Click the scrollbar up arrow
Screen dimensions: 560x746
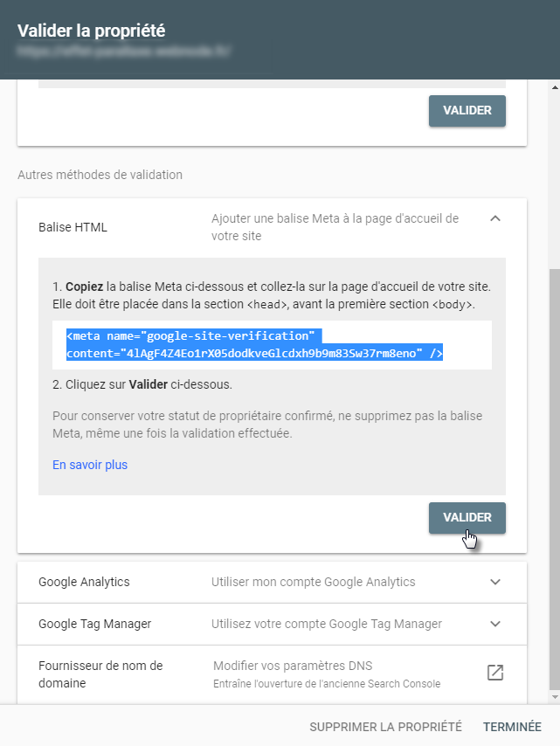tap(552, 87)
